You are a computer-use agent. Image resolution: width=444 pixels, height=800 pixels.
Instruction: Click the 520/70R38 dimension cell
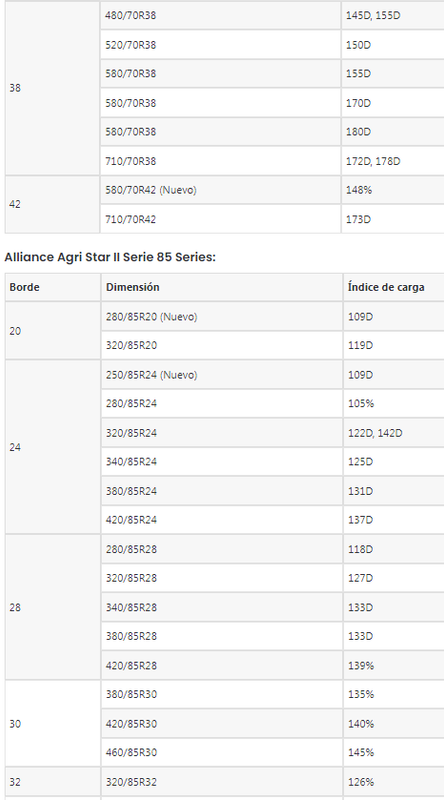(x=220, y=44)
